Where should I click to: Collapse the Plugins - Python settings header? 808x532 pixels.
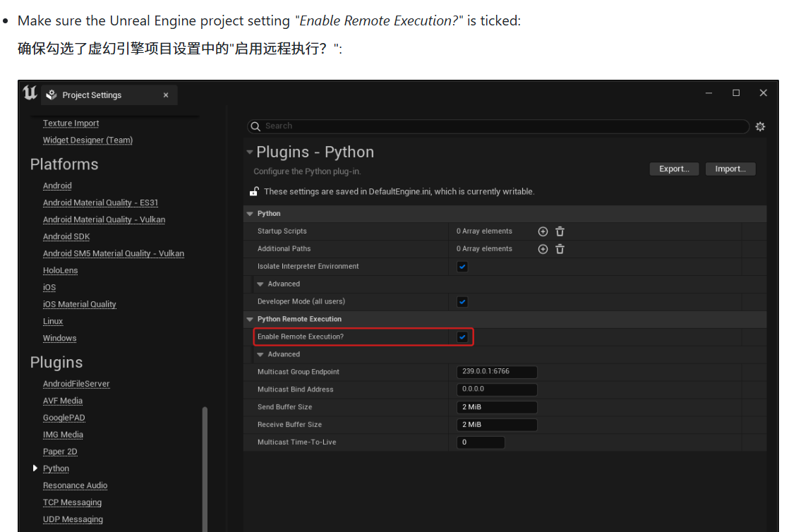(250, 152)
